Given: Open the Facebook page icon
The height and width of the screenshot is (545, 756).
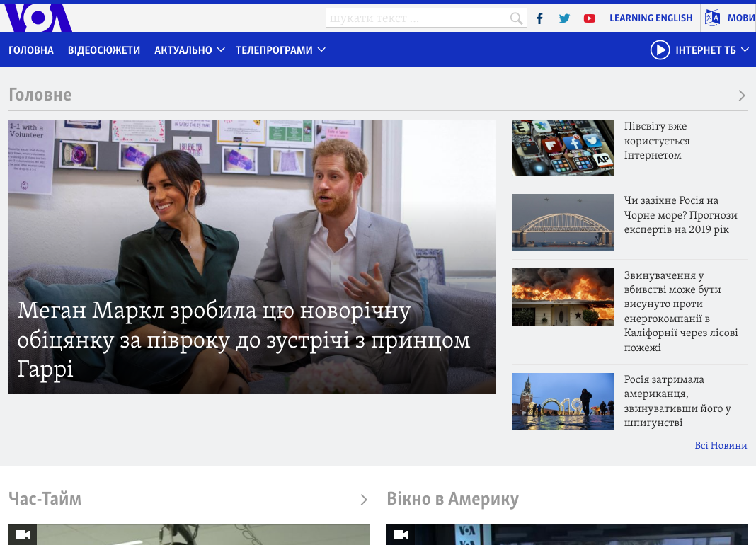Looking at the screenshot, I should tap(539, 18).
